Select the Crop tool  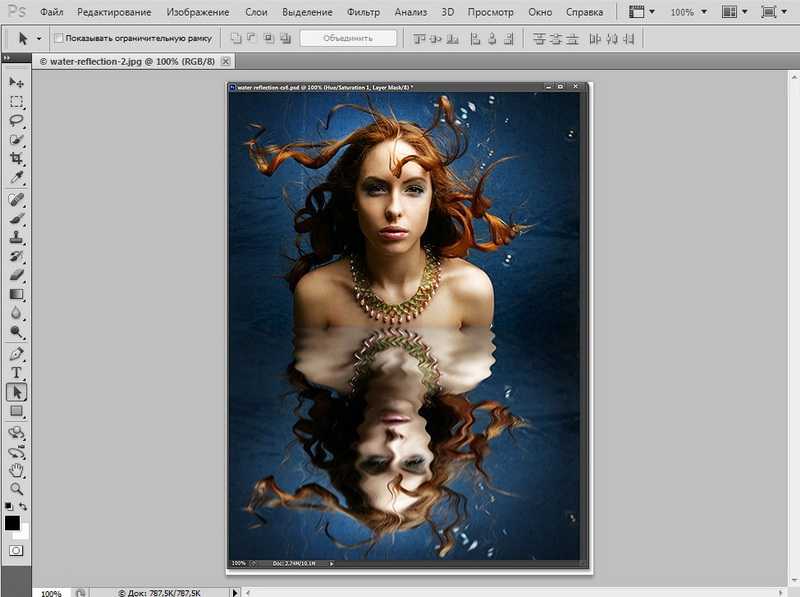(x=16, y=159)
